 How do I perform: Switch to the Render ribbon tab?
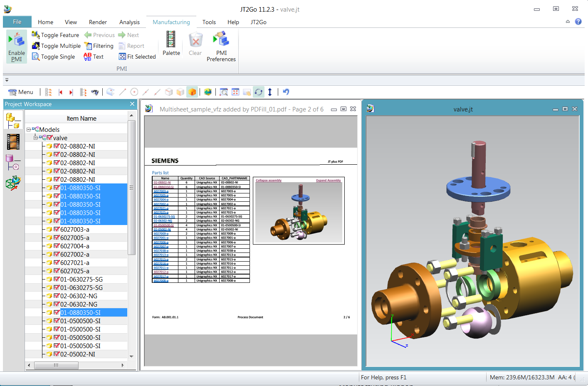tap(98, 22)
